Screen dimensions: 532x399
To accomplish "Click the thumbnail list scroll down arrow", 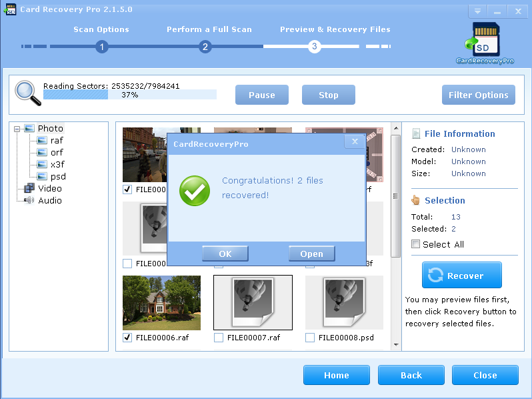I will 395,345.
